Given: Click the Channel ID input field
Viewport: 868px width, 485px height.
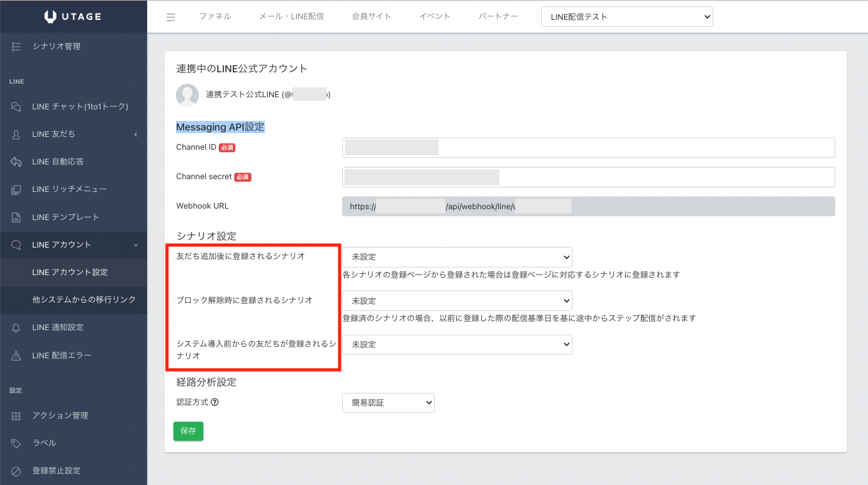Looking at the screenshot, I should pyautogui.click(x=588, y=148).
